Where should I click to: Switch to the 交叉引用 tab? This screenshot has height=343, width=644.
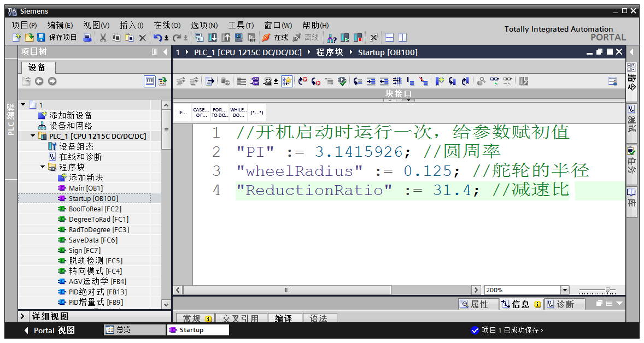tap(241, 319)
